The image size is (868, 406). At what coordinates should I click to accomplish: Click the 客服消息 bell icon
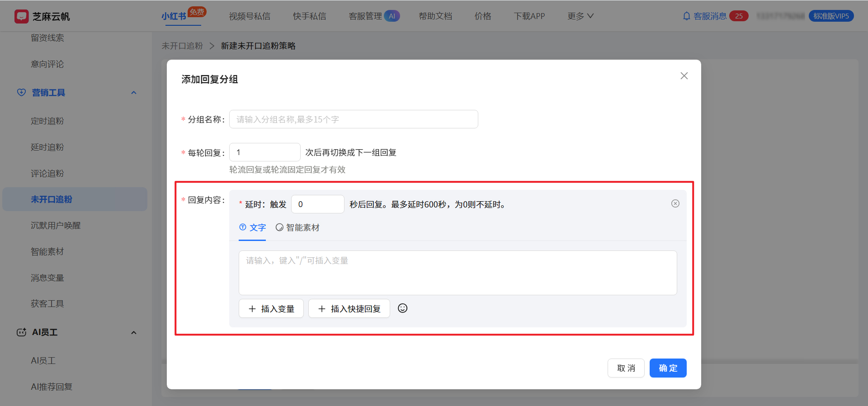coord(686,16)
